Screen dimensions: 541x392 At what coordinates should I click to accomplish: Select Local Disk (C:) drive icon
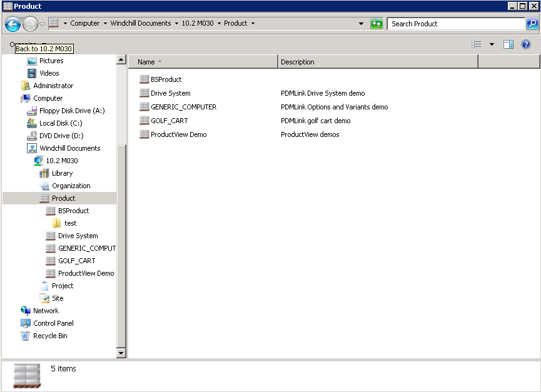[x=32, y=123]
